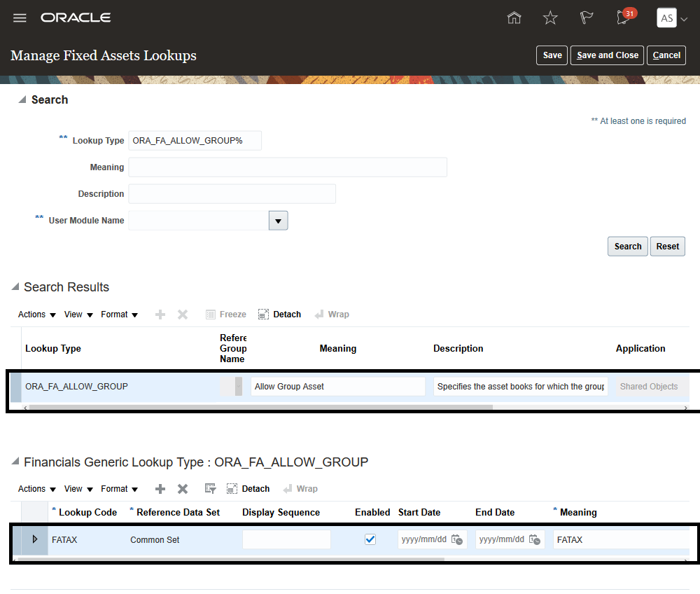This screenshot has width=700, height=594.
Task: Click the Application column header
Action: click(x=640, y=348)
